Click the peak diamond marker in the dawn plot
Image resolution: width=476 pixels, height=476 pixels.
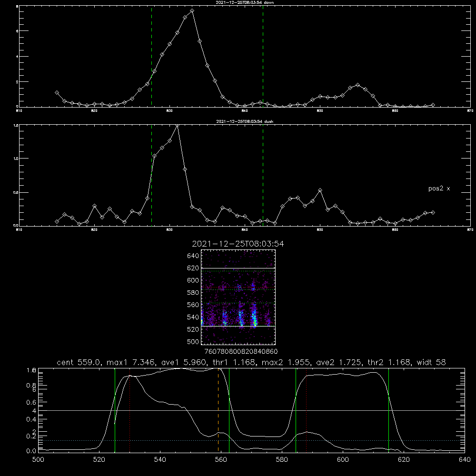(x=192, y=11)
